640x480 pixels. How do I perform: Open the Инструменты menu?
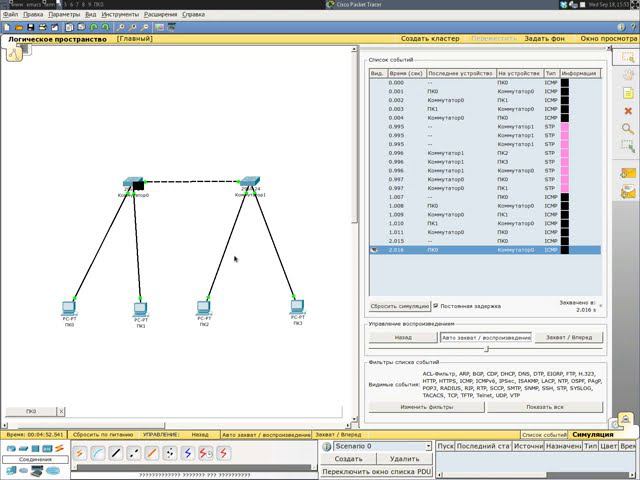(x=120, y=16)
